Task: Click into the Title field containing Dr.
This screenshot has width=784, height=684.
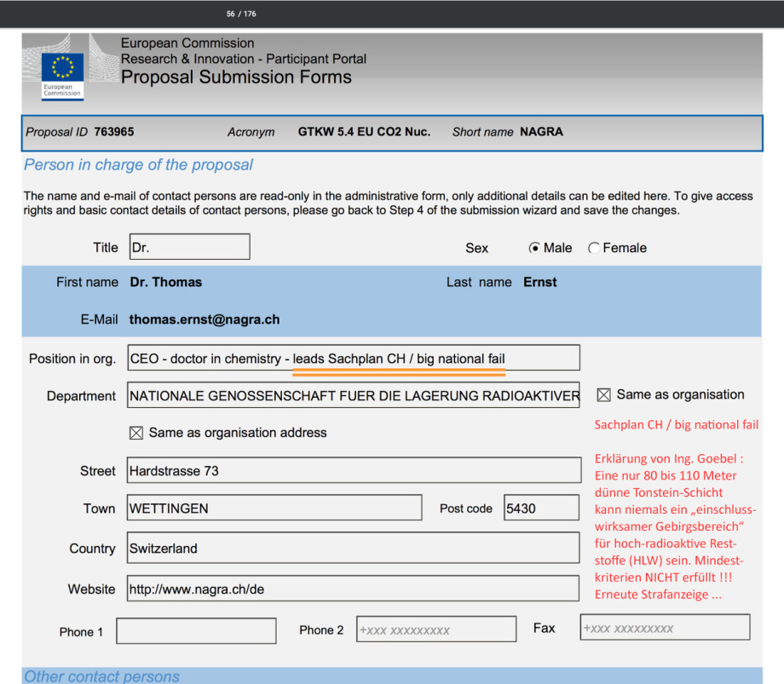Action: [189, 247]
